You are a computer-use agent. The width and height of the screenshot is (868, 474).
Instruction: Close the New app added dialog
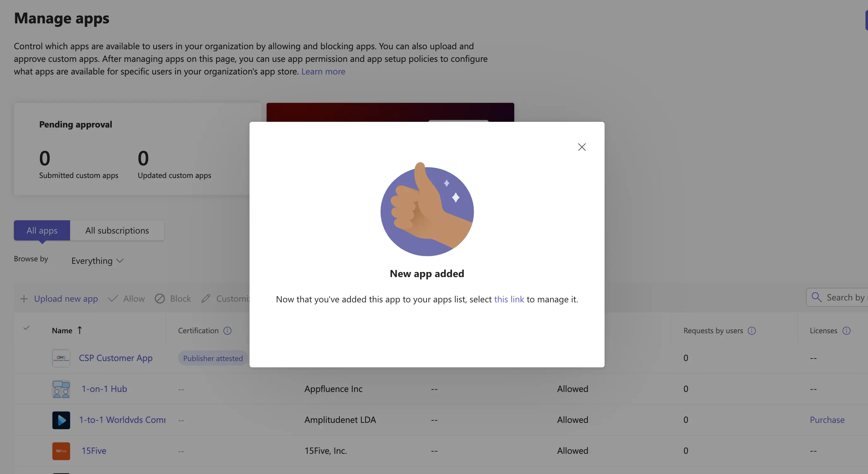pyautogui.click(x=582, y=147)
